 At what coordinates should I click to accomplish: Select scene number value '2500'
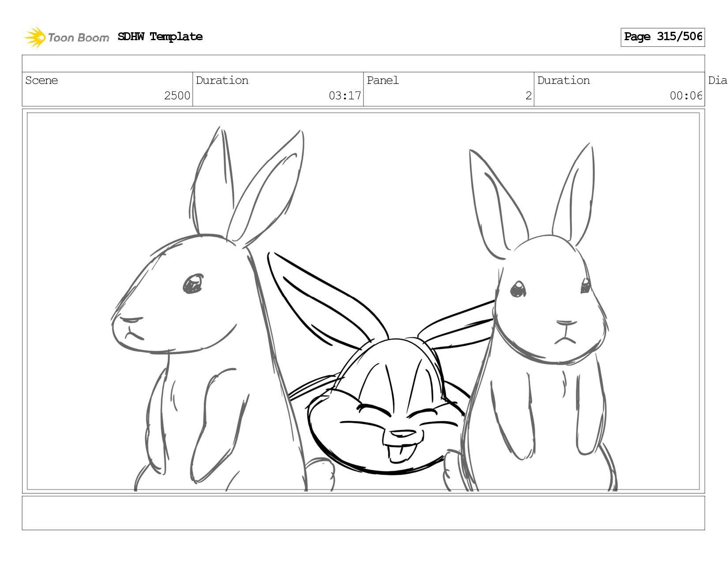177,96
